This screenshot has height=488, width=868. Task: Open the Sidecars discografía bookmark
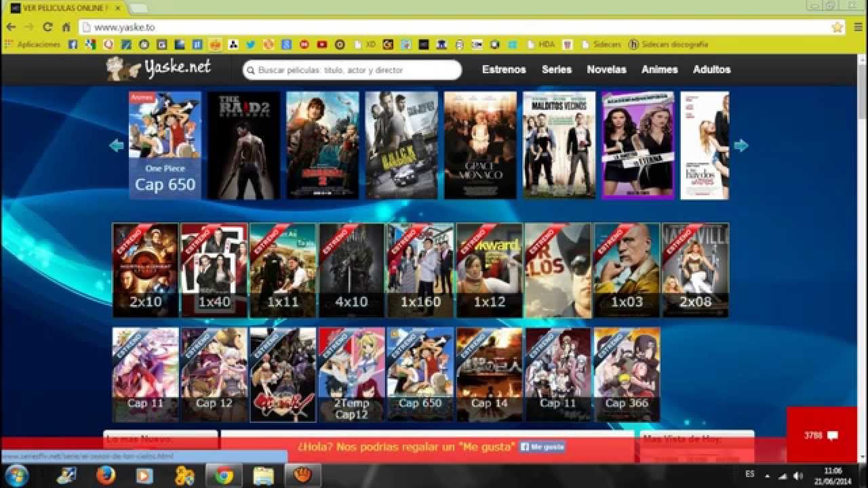[669, 45]
